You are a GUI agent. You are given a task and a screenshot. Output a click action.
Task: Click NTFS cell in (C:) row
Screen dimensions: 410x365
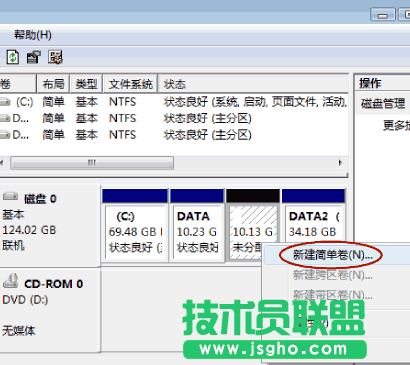pyautogui.click(x=122, y=102)
